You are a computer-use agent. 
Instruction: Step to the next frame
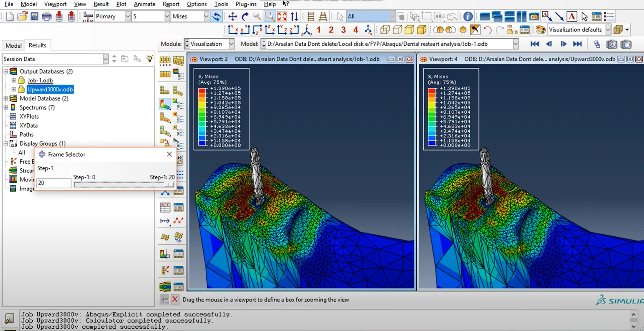tap(563, 44)
